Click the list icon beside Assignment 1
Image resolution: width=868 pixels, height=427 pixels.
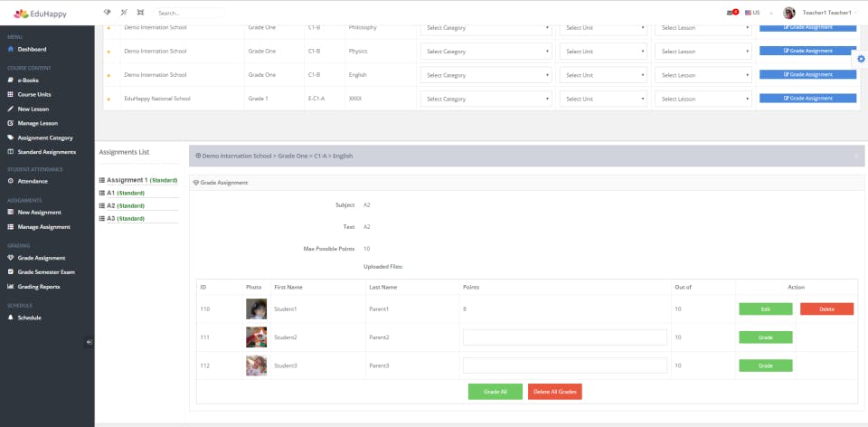[x=102, y=181]
